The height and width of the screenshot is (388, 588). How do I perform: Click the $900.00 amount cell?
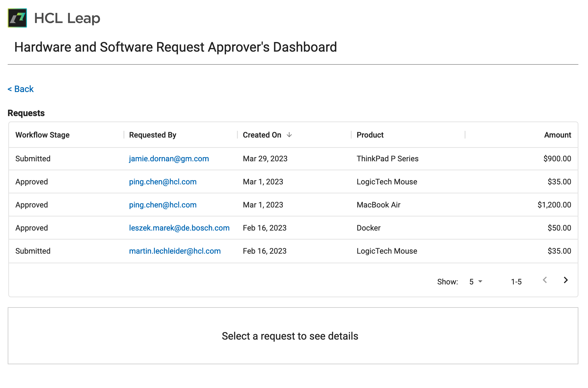coord(557,159)
